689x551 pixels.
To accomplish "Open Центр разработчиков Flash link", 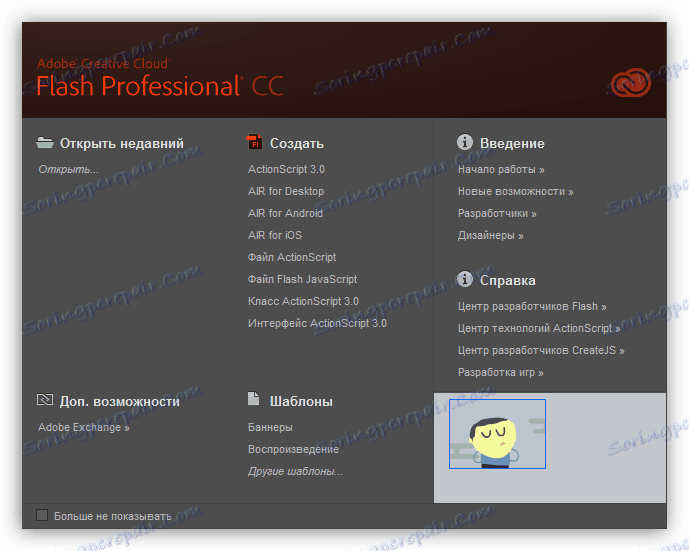I will (532, 306).
